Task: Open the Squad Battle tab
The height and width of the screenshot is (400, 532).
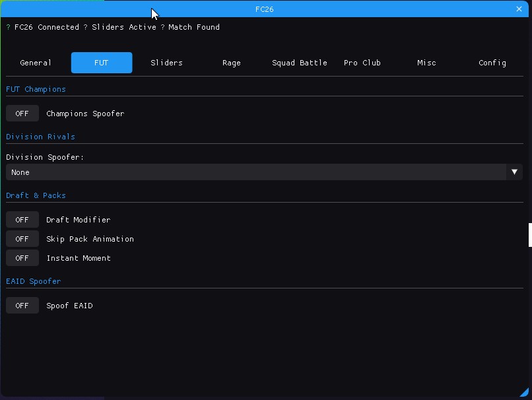Action: (299, 63)
